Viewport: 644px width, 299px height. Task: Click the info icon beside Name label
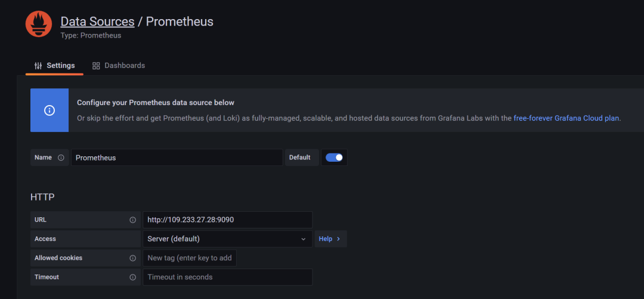61,158
